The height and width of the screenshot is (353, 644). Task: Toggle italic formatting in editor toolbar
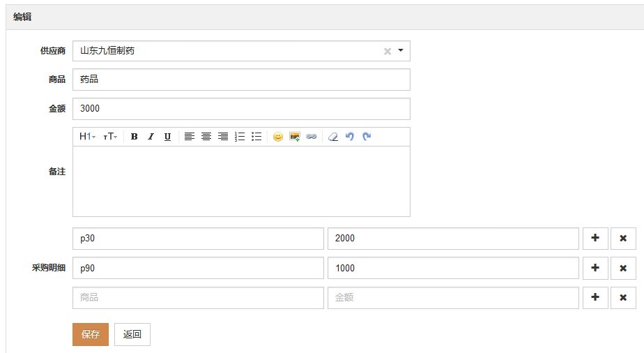coord(151,137)
